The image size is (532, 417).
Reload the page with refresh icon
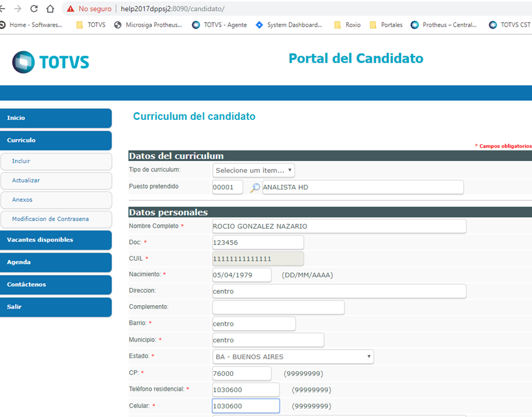(34, 9)
